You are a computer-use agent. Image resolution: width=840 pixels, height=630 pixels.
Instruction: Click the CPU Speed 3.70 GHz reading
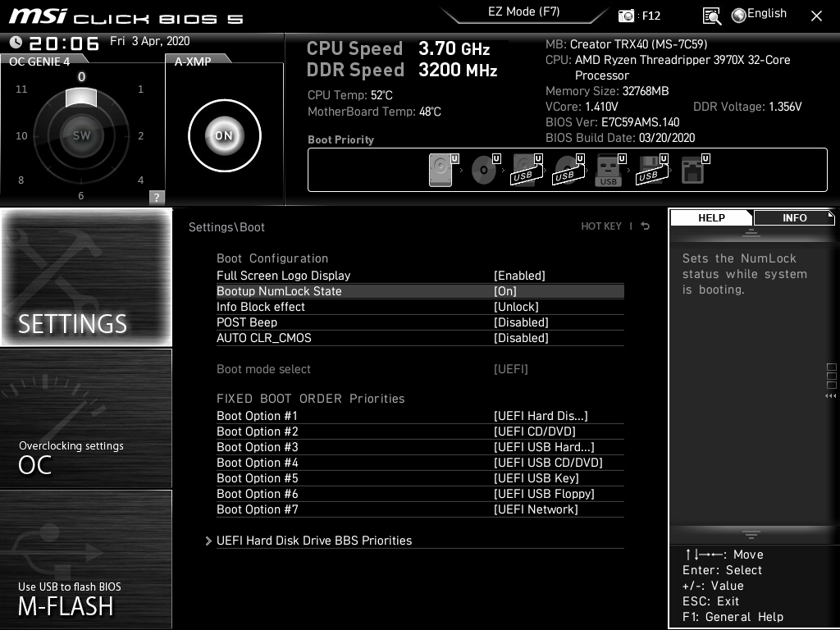tap(398, 48)
